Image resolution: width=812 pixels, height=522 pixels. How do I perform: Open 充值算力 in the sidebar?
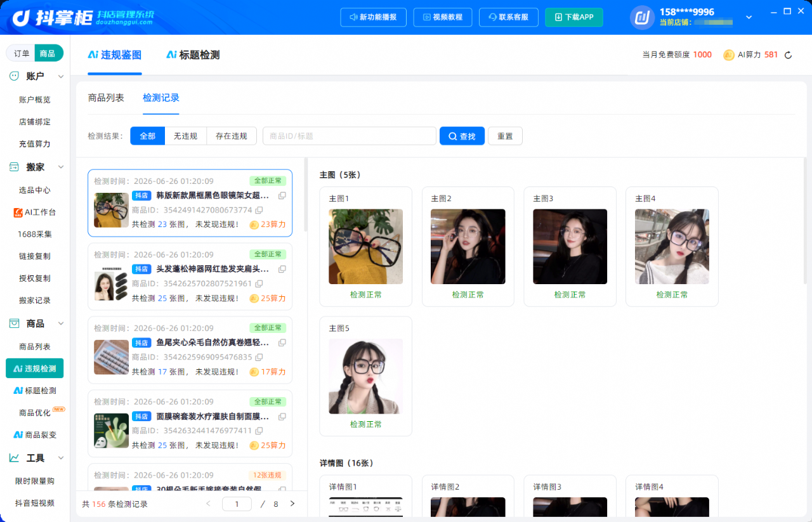35,144
